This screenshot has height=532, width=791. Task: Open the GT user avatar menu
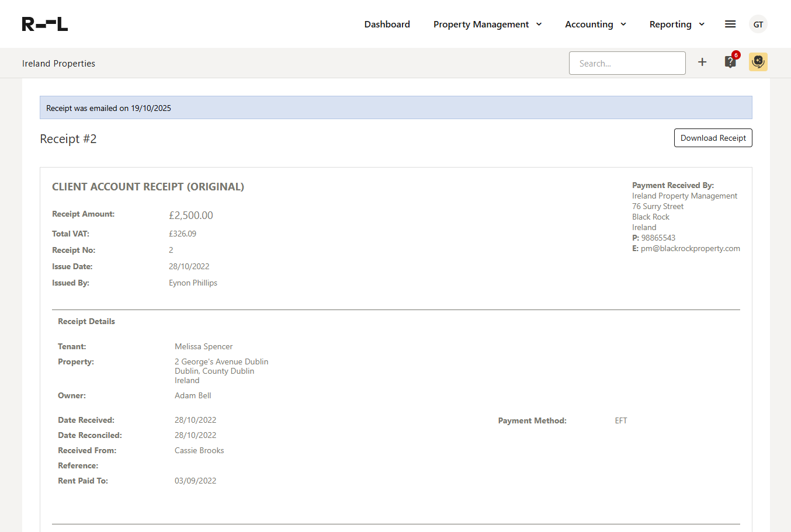coord(758,25)
